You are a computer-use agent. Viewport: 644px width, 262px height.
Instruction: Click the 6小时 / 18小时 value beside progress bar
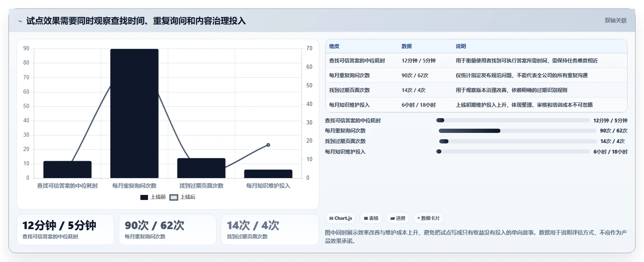tap(610, 152)
